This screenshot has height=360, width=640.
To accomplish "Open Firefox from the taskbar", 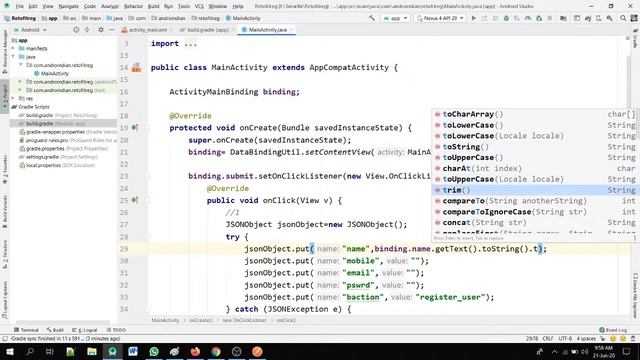I will coord(195,351).
